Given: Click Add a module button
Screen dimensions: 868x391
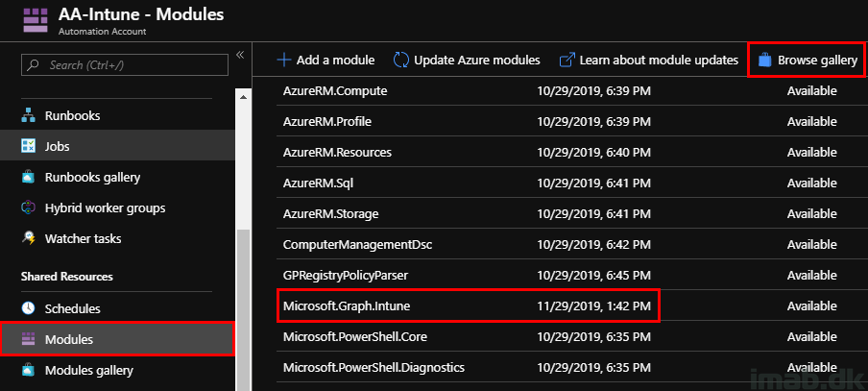Looking at the screenshot, I should 325,60.
